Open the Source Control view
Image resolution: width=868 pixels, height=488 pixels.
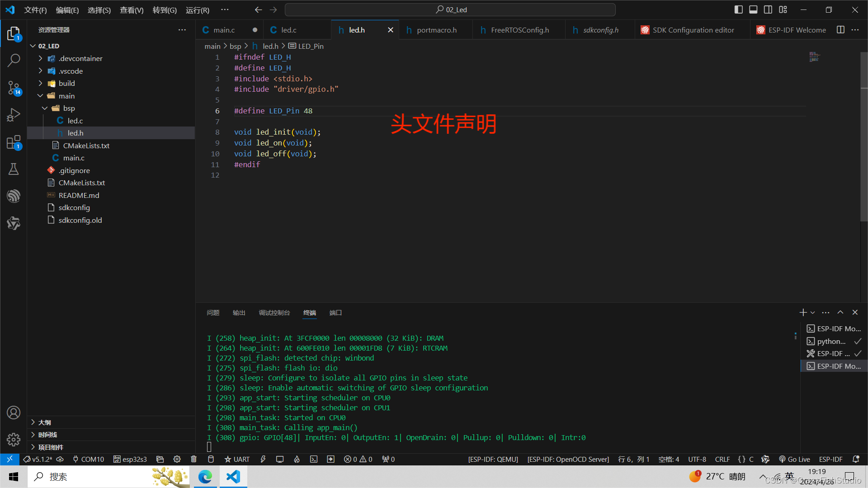coord(14,88)
